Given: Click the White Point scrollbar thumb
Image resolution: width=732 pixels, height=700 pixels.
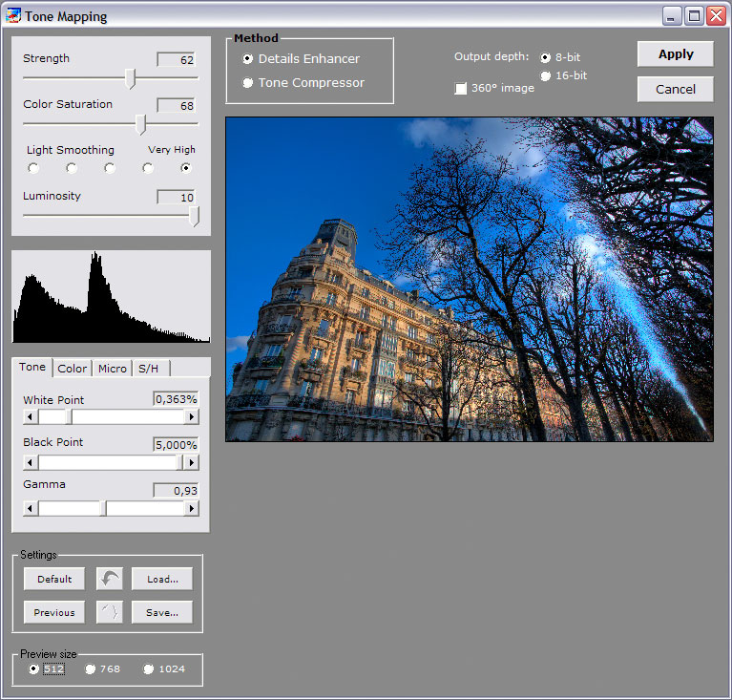Looking at the screenshot, I should click(x=69, y=416).
